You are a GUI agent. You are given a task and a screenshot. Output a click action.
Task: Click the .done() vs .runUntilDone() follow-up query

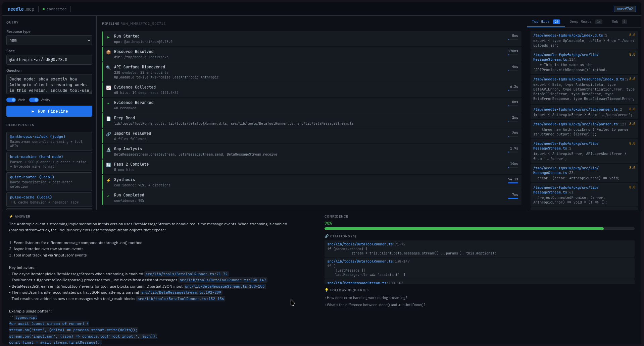point(375,305)
